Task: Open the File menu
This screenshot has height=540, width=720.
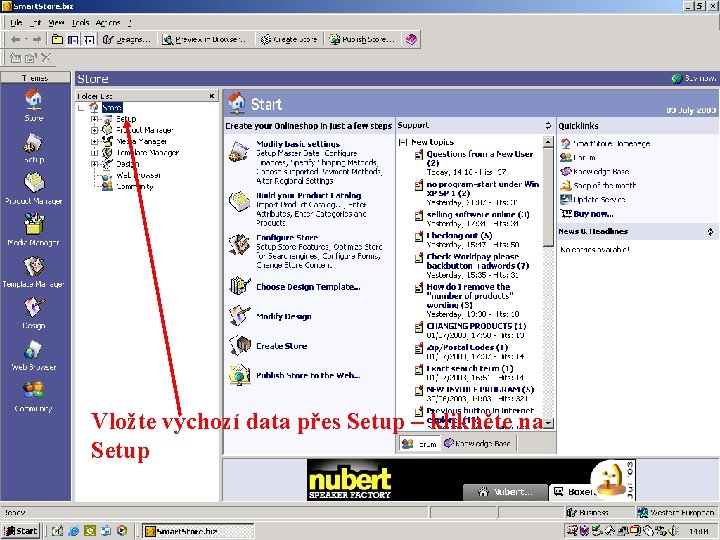Action: coord(16,22)
